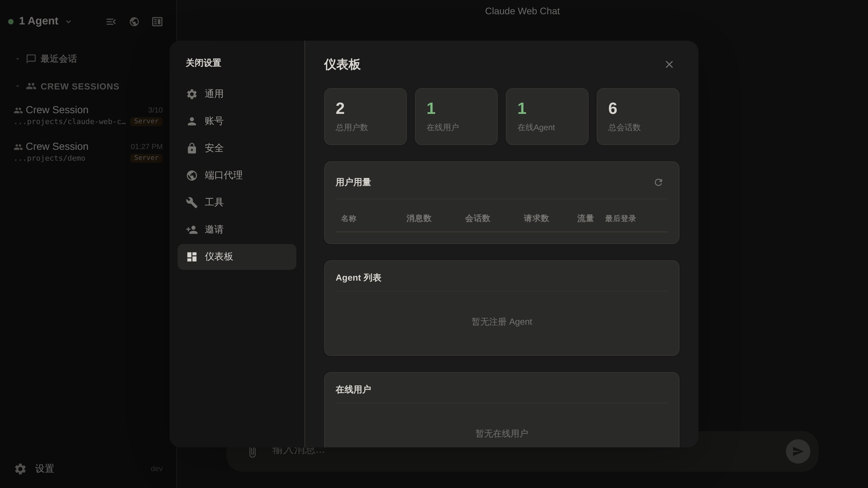This screenshot has width=868, height=488.
Task: Click the dashboard grid icon beside 仪表板
Action: (192, 257)
